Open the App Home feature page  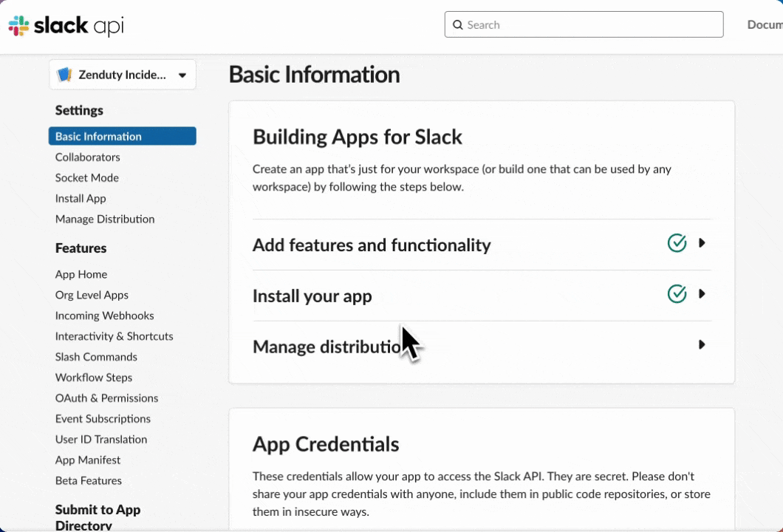[x=81, y=274]
